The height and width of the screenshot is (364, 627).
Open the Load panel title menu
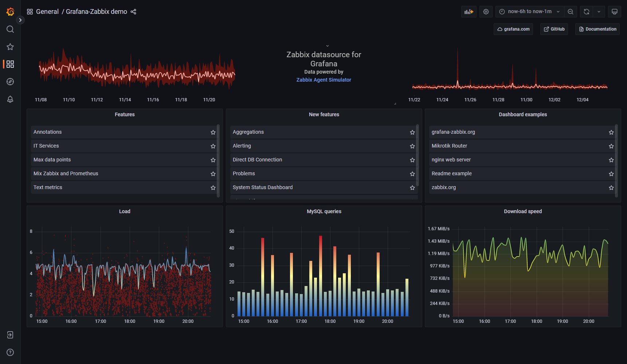click(x=125, y=211)
